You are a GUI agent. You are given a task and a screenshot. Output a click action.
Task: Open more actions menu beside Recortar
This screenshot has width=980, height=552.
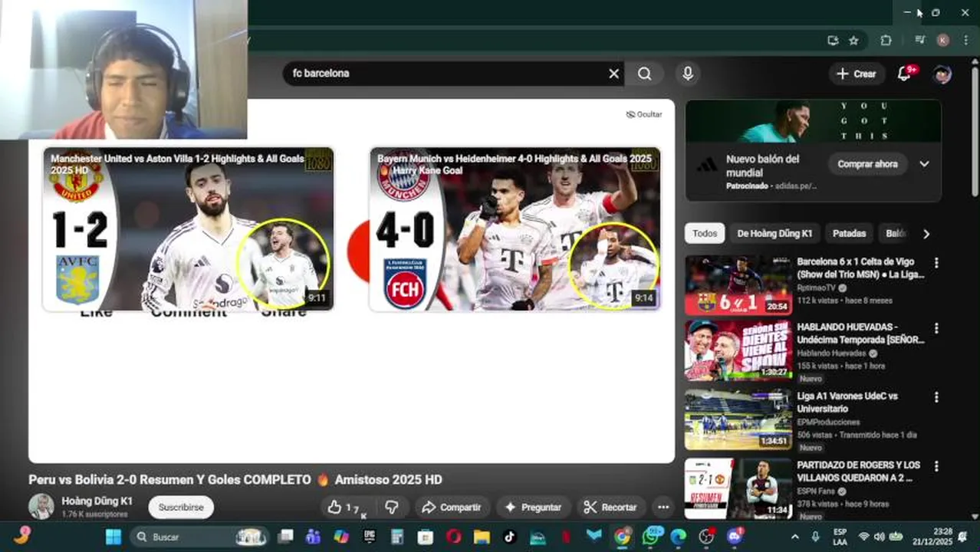pos(663,508)
